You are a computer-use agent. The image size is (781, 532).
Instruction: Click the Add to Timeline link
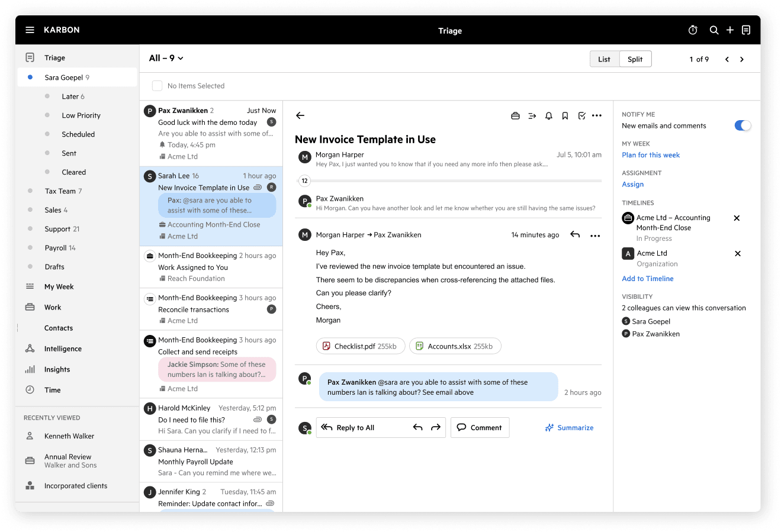(647, 279)
